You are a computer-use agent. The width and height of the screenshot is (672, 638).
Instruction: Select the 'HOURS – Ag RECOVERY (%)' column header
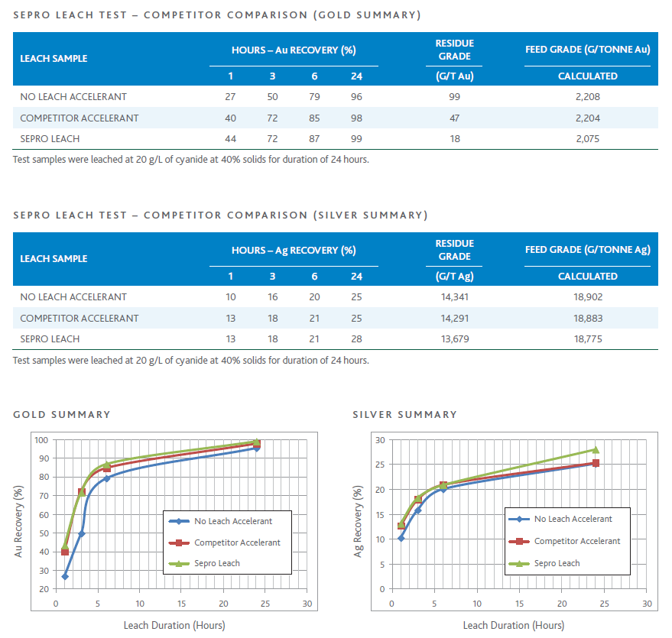click(294, 251)
